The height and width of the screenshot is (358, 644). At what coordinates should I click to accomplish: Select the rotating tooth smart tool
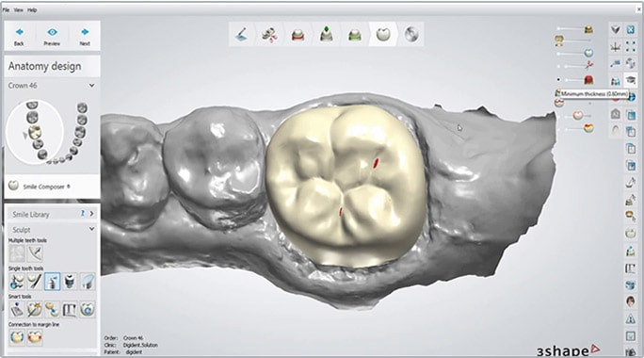click(88, 310)
